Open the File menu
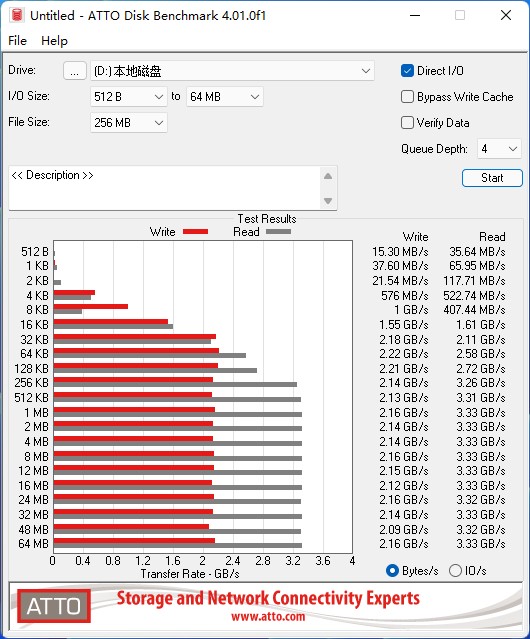This screenshot has width=530, height=639. pos(18,41)
